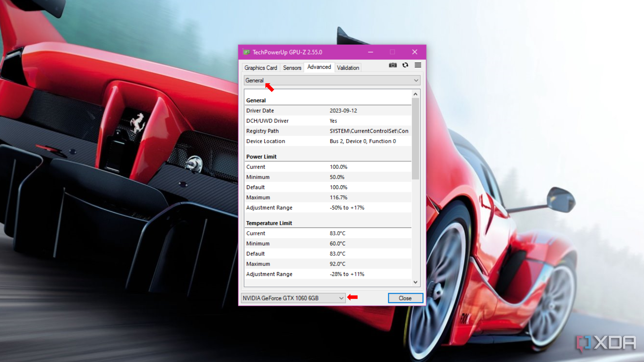Click the restore window icon
The width and height of the screenshot is (644, 362).
point(392,52)
